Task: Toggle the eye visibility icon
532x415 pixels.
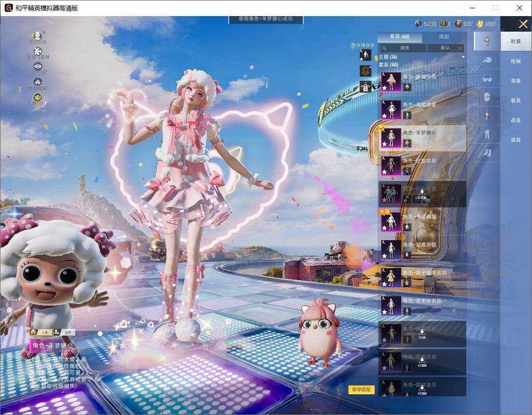Action: pos(38,66)
